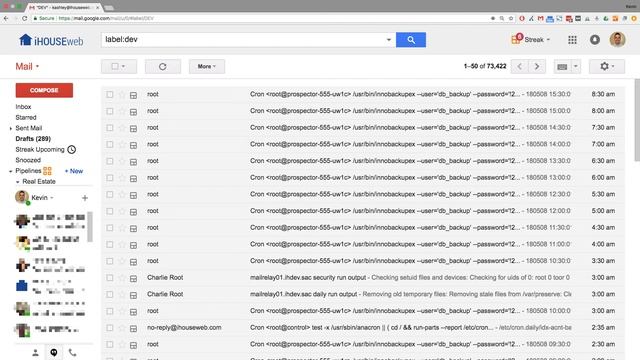Open the Inbox folder

point(23,107)
